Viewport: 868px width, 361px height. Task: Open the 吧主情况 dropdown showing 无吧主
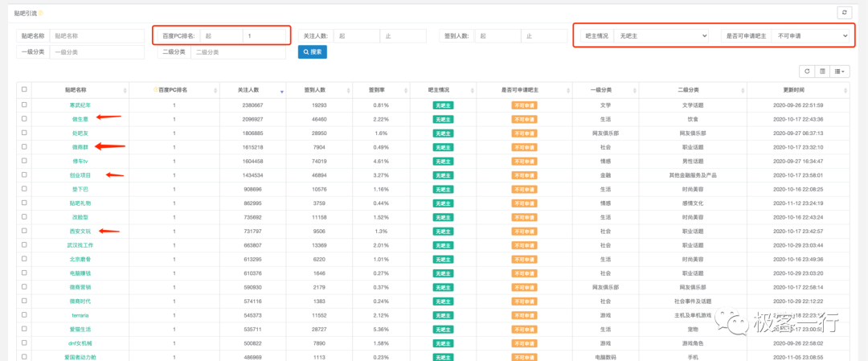point(661,35)
